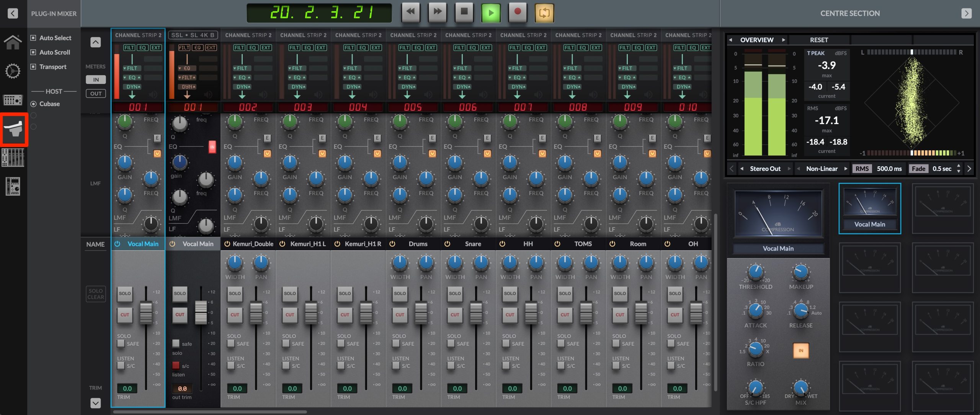Open the mixer faders sidebar icon
This screenshot has width=980, height=415.
click(x=13, y=157)
